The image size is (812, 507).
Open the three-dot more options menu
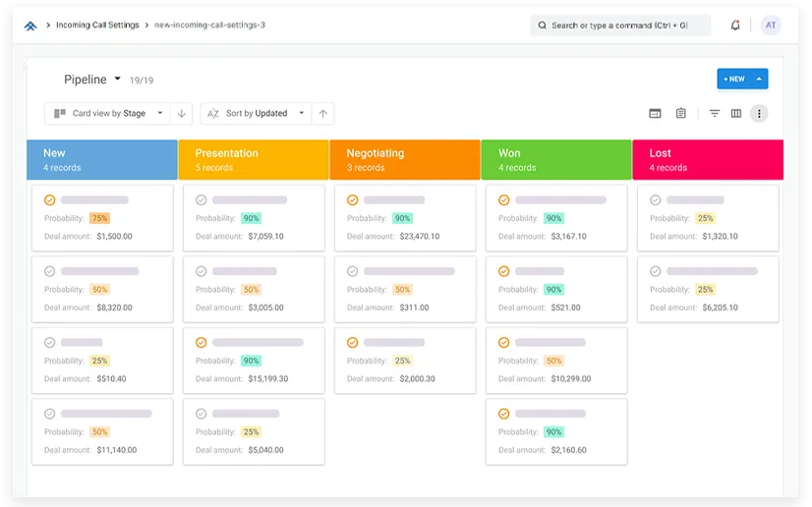(x=759, y=114)
